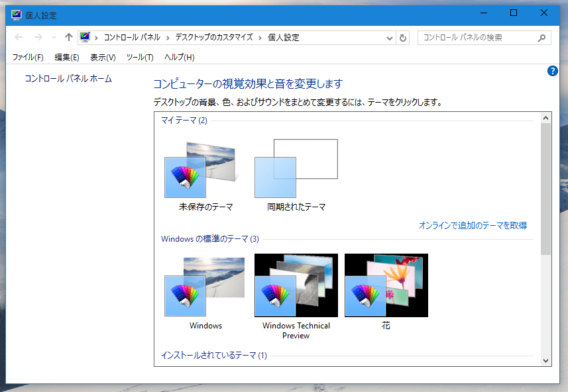Click the window title bar icon
The image size is (568, 392).
[x=17, y=15]
